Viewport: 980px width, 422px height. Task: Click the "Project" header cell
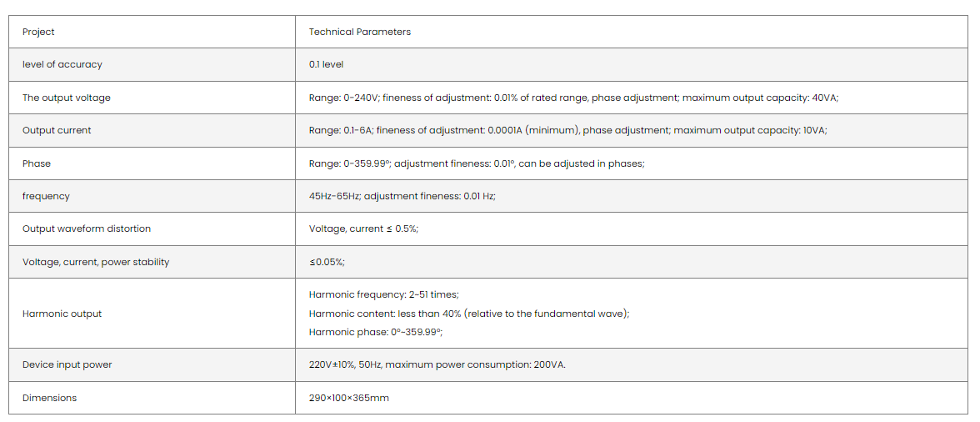pyautogui.click(x=38, y=32)
